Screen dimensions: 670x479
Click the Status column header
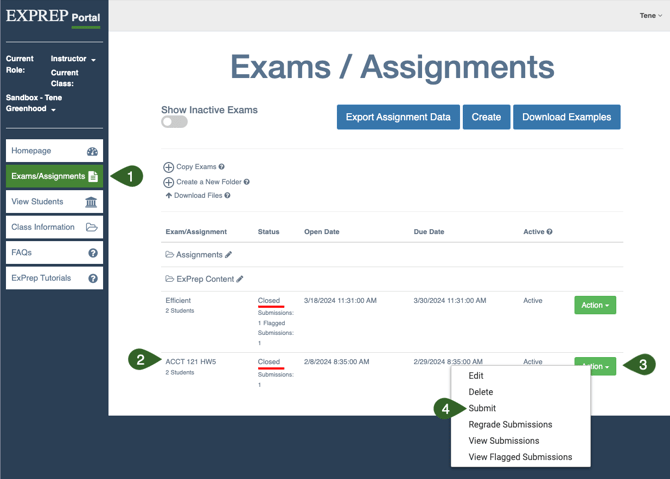tap(268, 232)
